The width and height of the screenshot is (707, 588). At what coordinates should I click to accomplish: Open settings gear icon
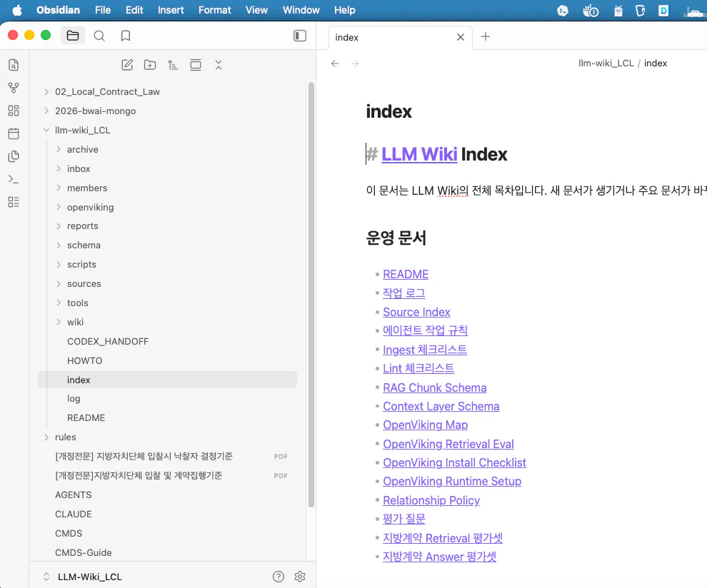pyautogui.click(x=300, y=577)
